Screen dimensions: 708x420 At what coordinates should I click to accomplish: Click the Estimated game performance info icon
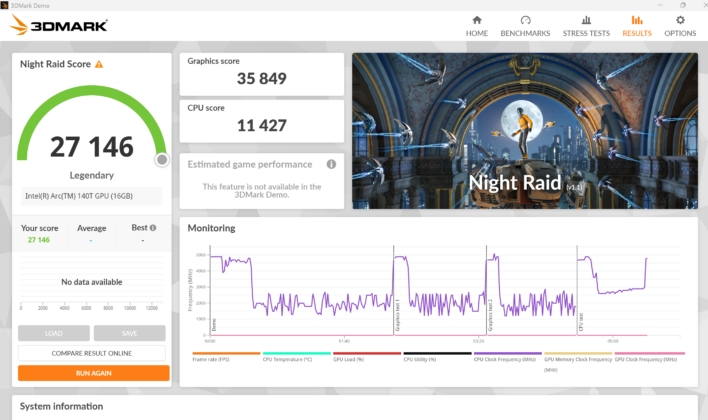(331, 164)
